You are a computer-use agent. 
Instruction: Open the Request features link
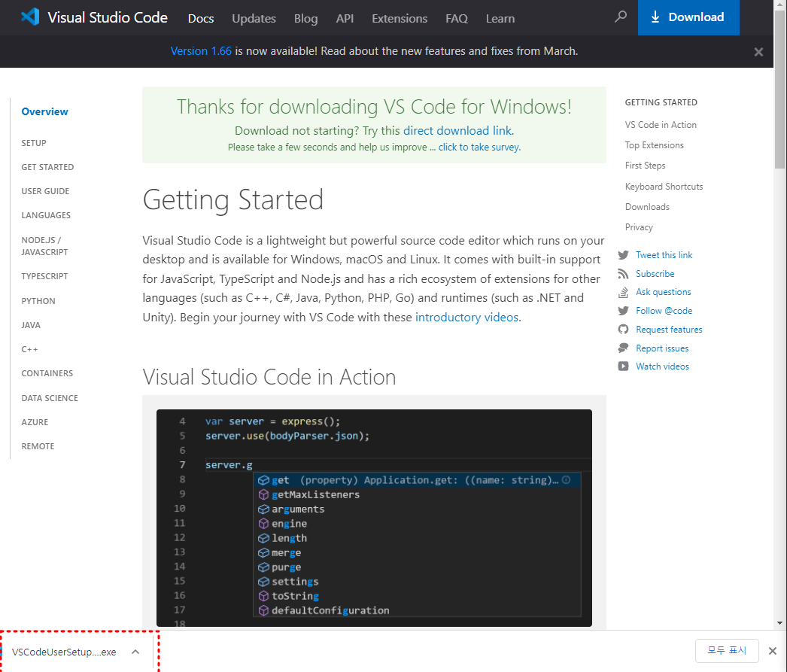pyautogui.click(x=669, y=329)
